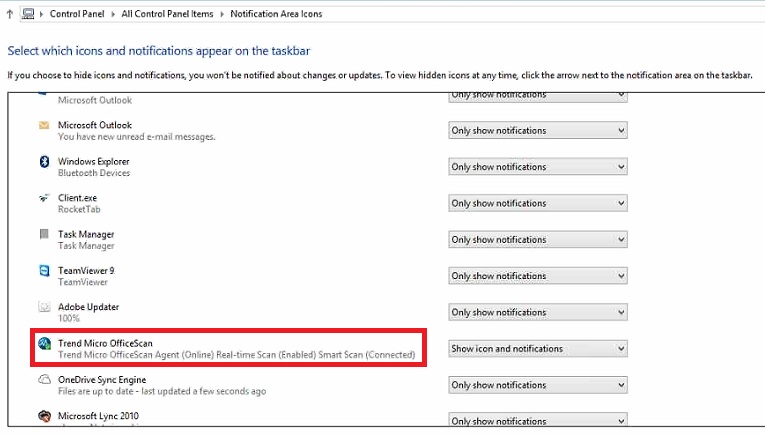This screenshot has width=765, height=434.
Task: Click the RocketTab Client.exe icon
Action: click(44, 198)
